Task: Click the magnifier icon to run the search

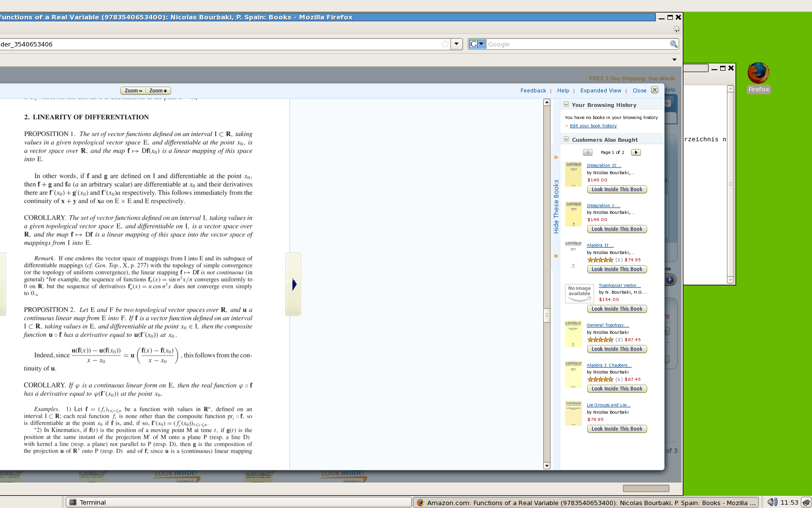Action: (x=674, y=44)
